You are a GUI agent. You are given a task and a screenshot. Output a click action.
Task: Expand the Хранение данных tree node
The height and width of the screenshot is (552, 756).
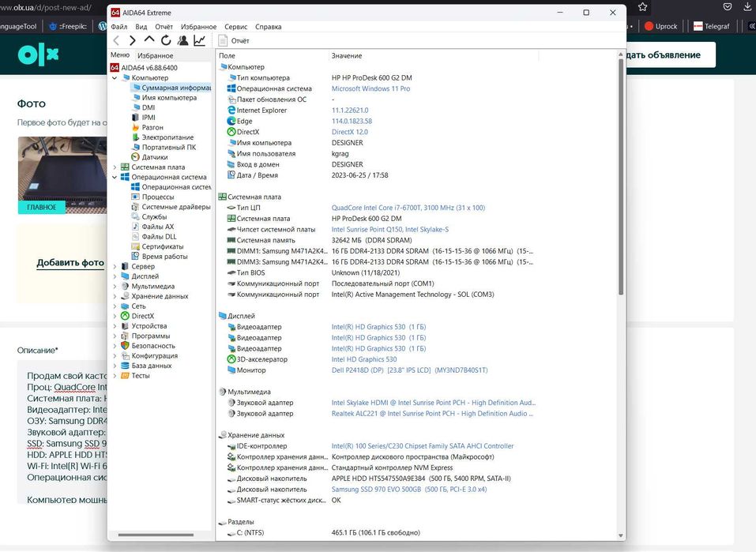coord(115,296)
